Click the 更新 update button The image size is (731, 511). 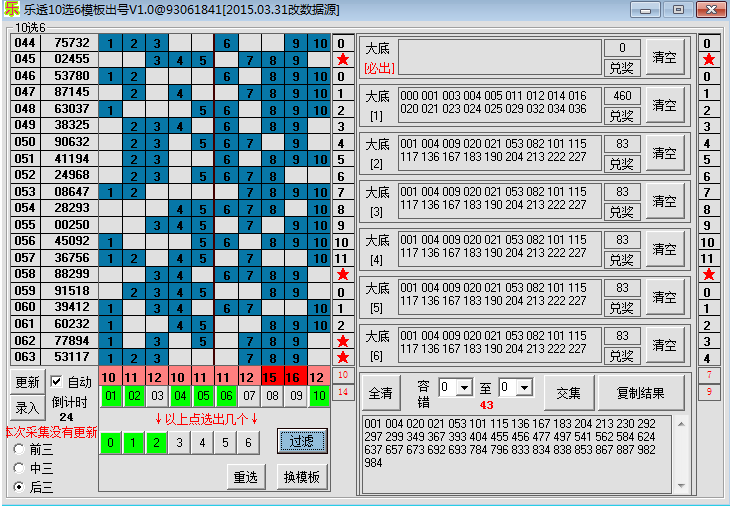point(28,383)
